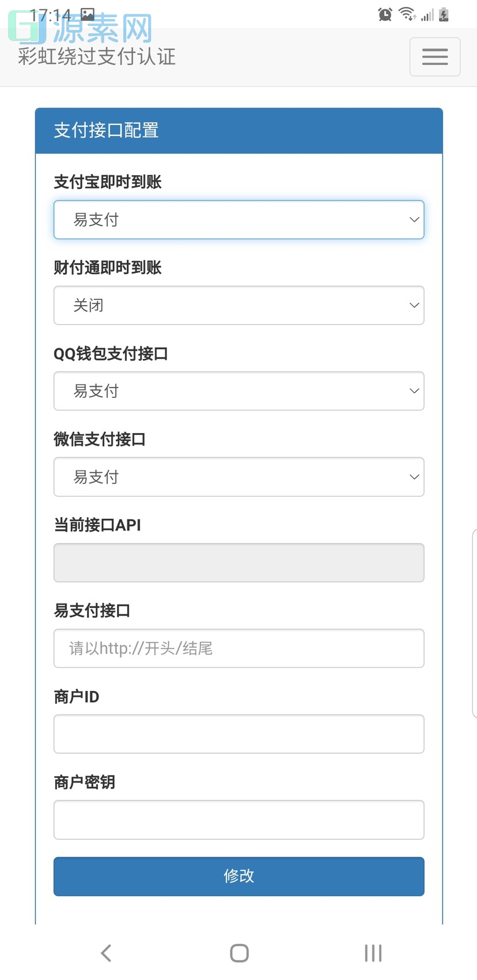
Task: Tap the Wi-Fi status icon
Action: click(x=407, y=13)
